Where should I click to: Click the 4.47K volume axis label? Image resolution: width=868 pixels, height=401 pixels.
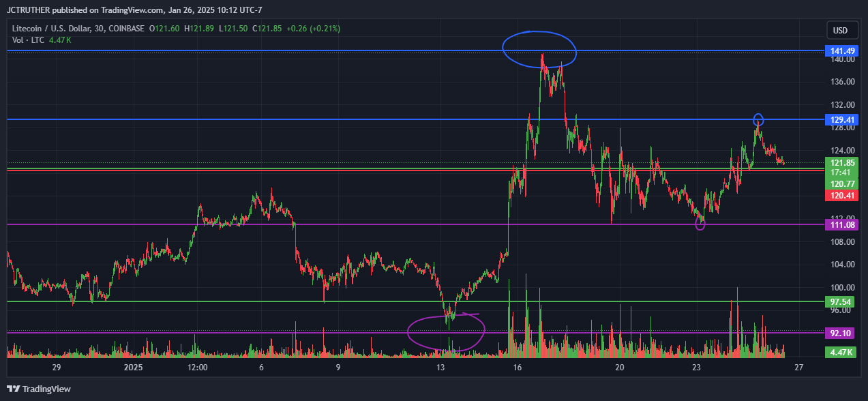coord(842,352)
